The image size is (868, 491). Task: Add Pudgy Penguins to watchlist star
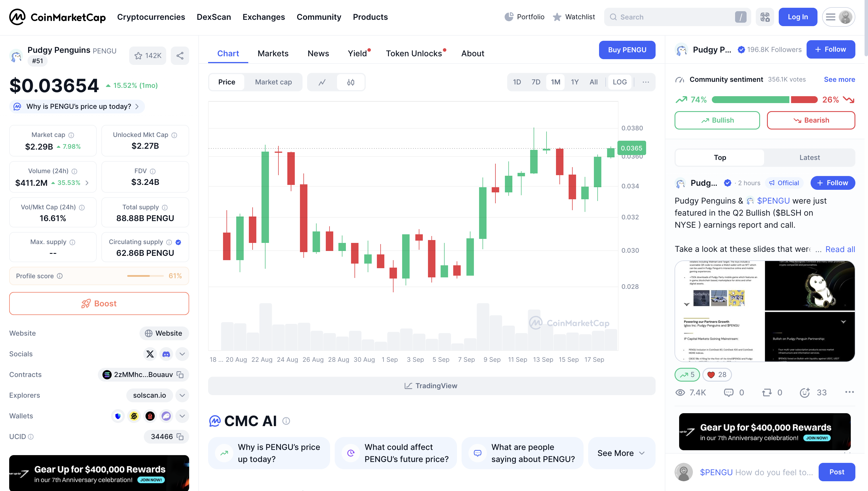click(148, 56)
